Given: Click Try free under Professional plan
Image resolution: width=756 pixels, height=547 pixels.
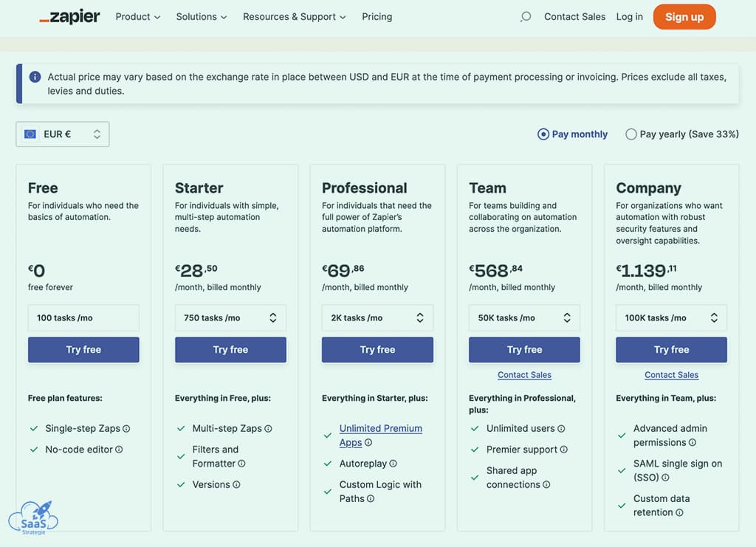Looking at the screenshot, I should (x=377, y=349).
